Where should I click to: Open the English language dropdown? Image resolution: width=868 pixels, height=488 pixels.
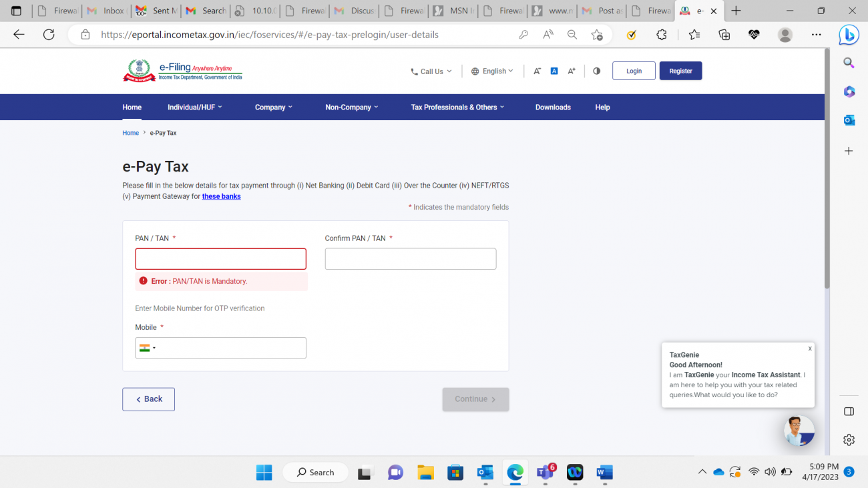(492, 71)
